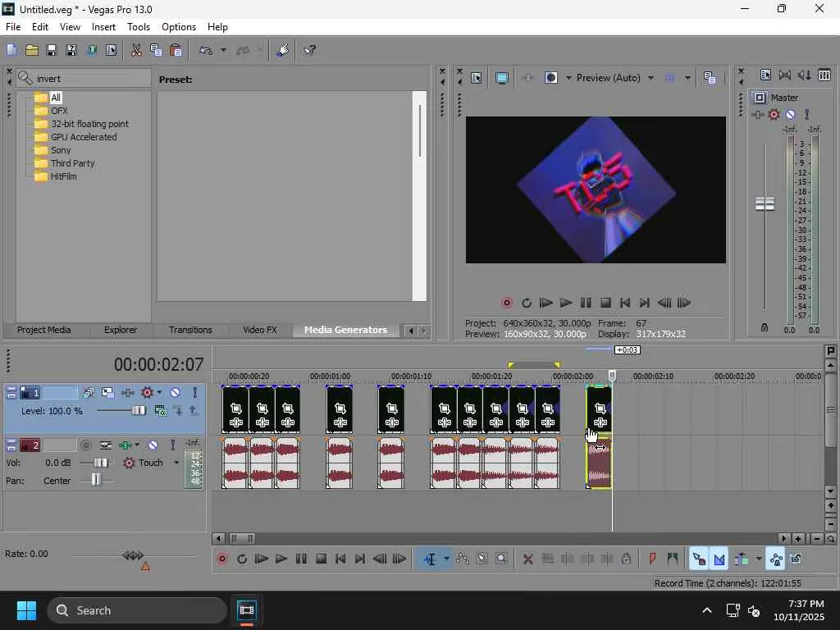Open the Options menu

coord(179,27)
